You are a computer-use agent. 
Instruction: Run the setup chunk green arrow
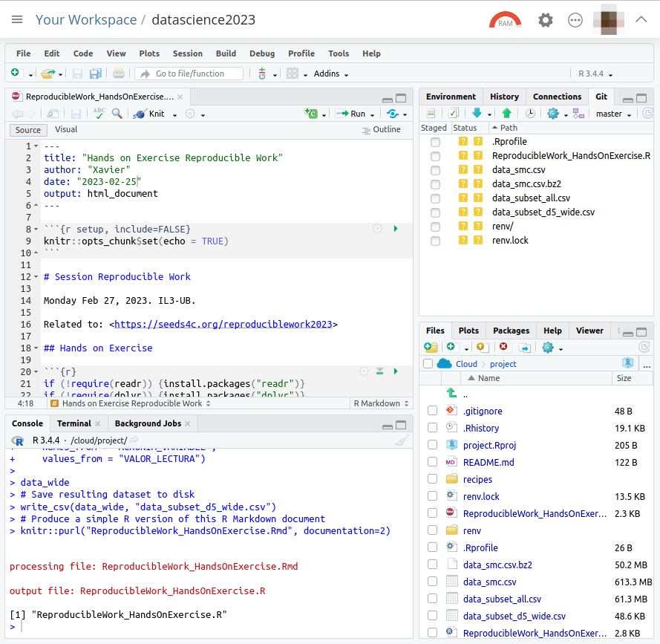[x=396, y=229]
